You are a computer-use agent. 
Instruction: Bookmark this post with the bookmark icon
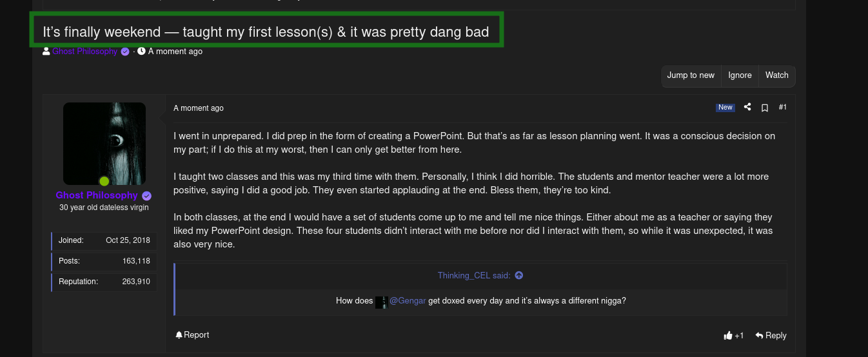point(765,108)
